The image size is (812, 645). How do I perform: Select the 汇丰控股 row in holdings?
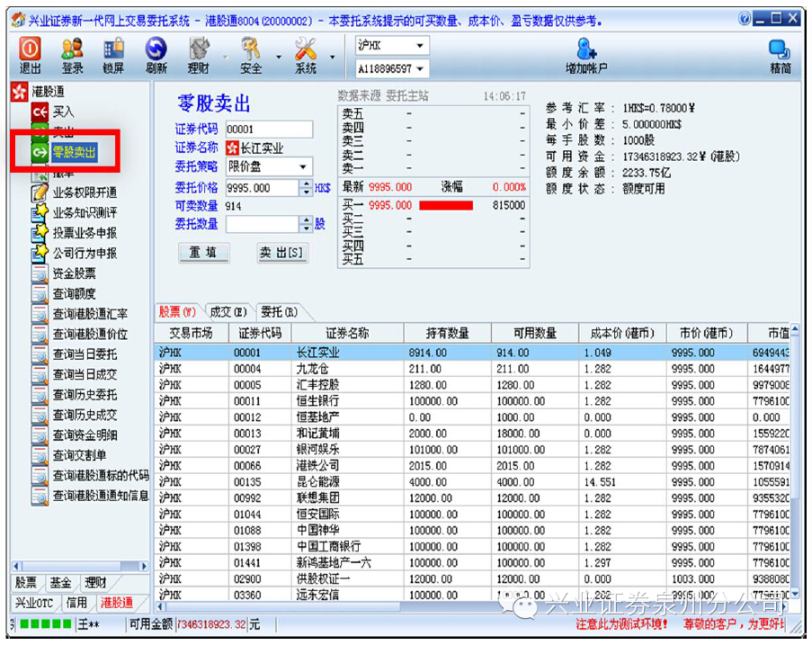pyautogui.click(x=471, y=385)
